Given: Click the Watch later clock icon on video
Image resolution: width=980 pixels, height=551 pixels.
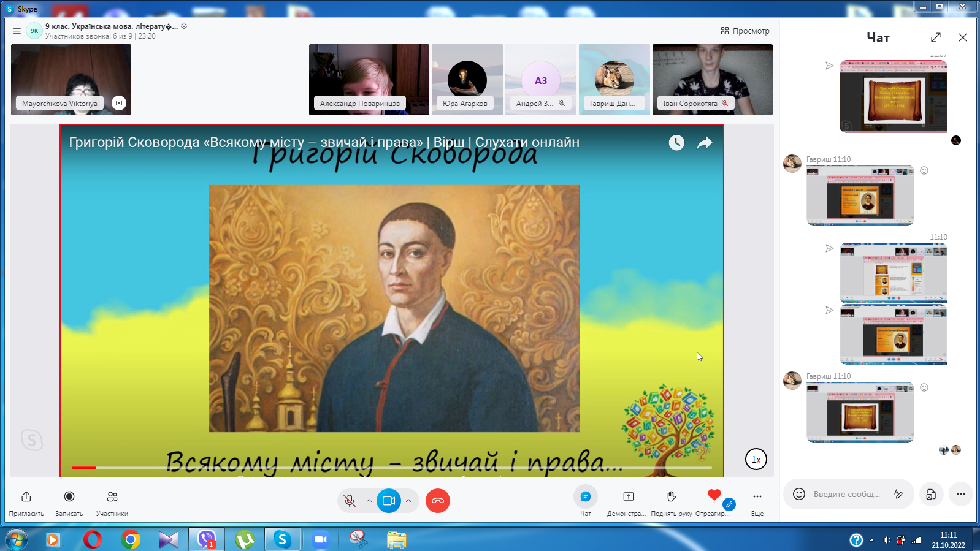Looking at the screenshot, I should 676,143.
